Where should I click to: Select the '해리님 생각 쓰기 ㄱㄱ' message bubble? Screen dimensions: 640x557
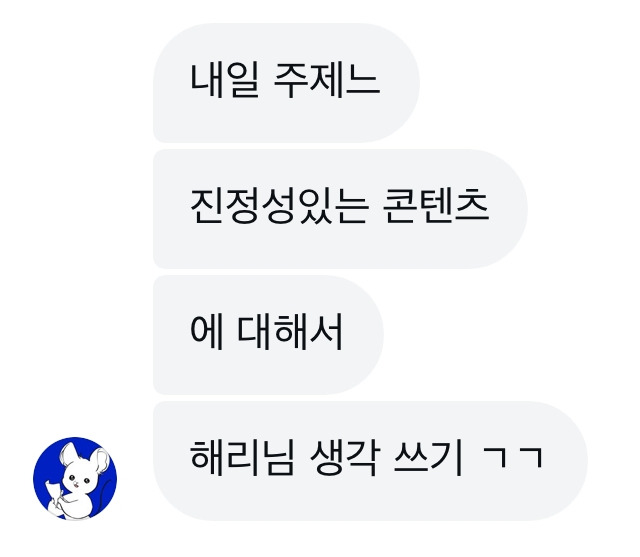click(x=370, y=461)
